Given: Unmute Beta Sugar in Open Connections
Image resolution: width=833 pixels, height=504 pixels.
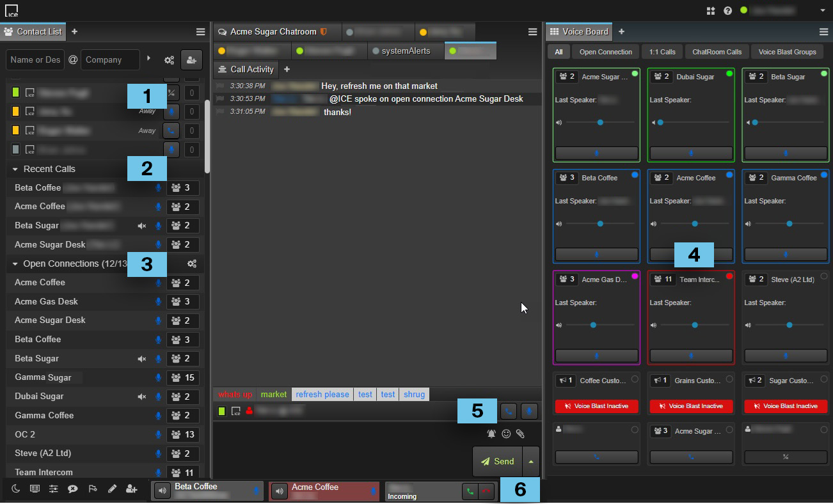Looking at the screenshot, I should [x=142, y=359].
